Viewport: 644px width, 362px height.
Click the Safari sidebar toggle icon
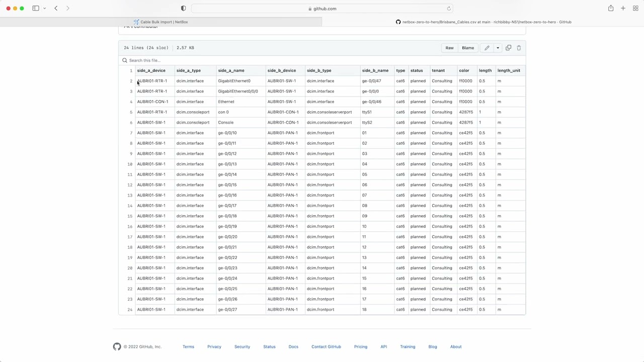pos(36,9)
